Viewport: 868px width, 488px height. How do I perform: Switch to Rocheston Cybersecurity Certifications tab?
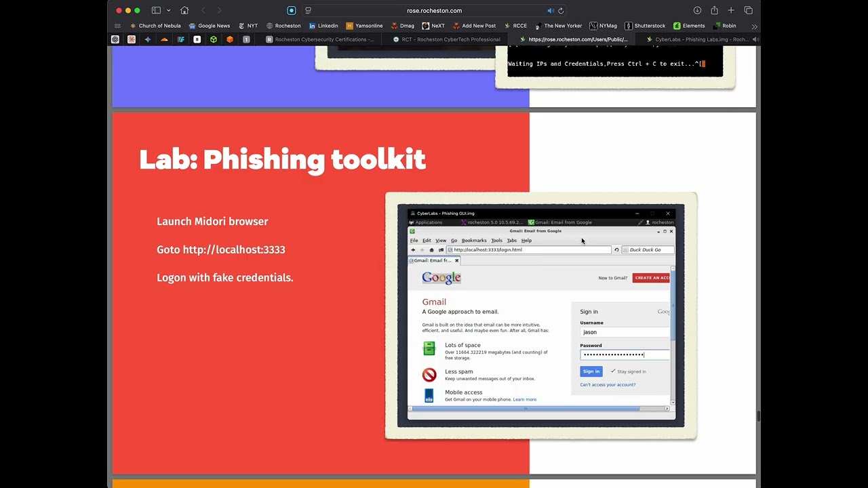click(320, 39)
